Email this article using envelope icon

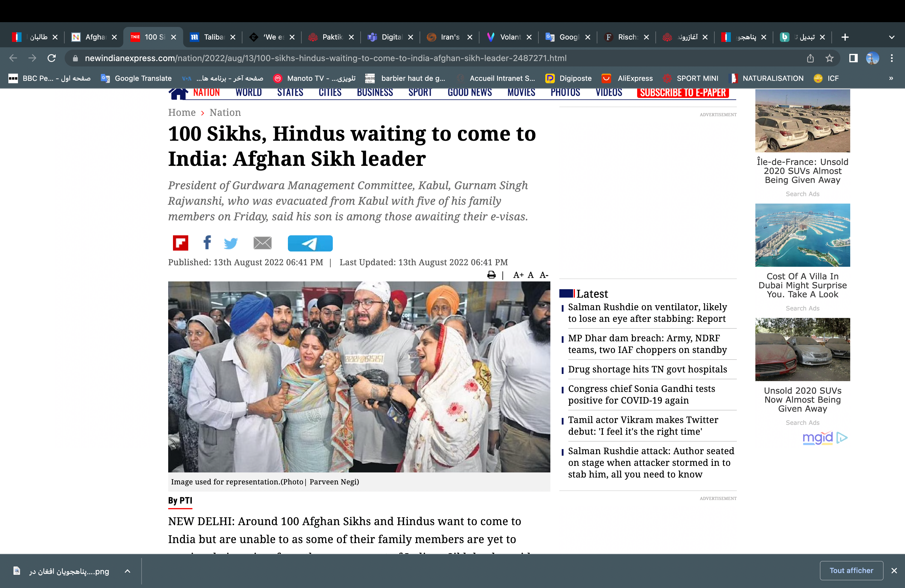pyautogui.click(x=262, y=243)
